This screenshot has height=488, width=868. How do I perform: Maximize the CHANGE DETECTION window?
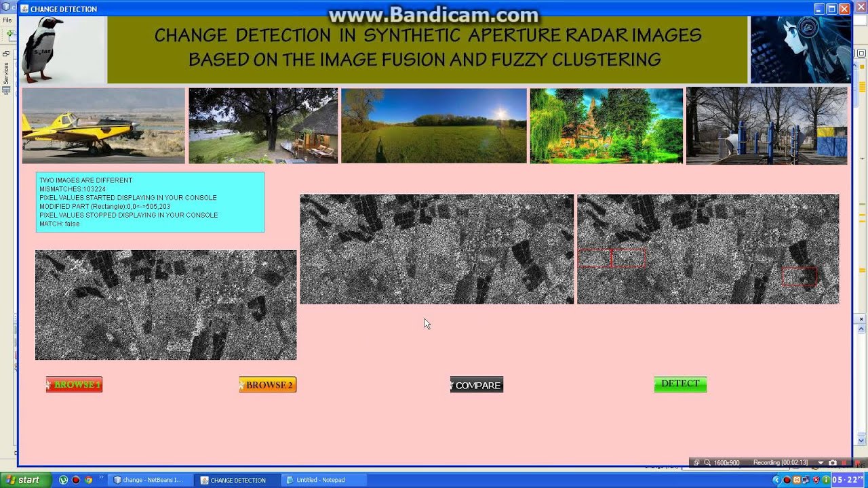pos(831,9)
